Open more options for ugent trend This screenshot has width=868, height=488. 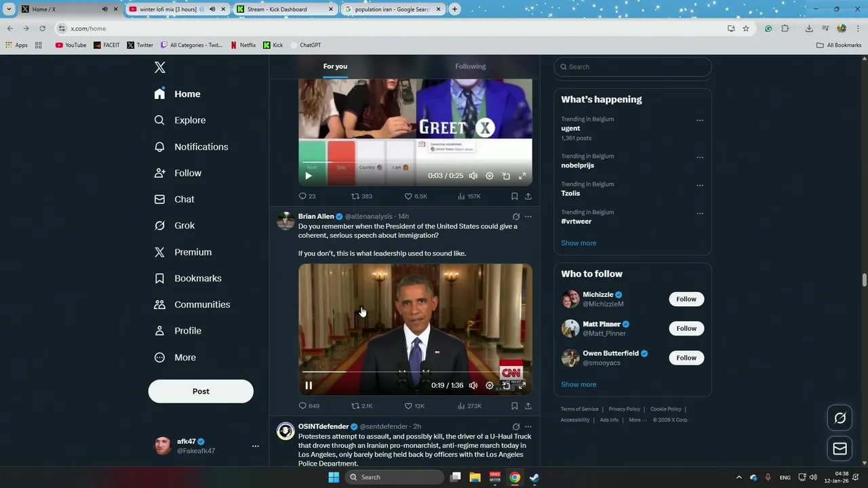click(700, 121)
